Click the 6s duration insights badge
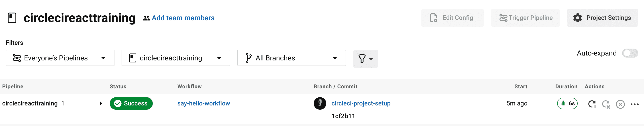The width and height of the screenshot is (644, 140). pos(567,103)
